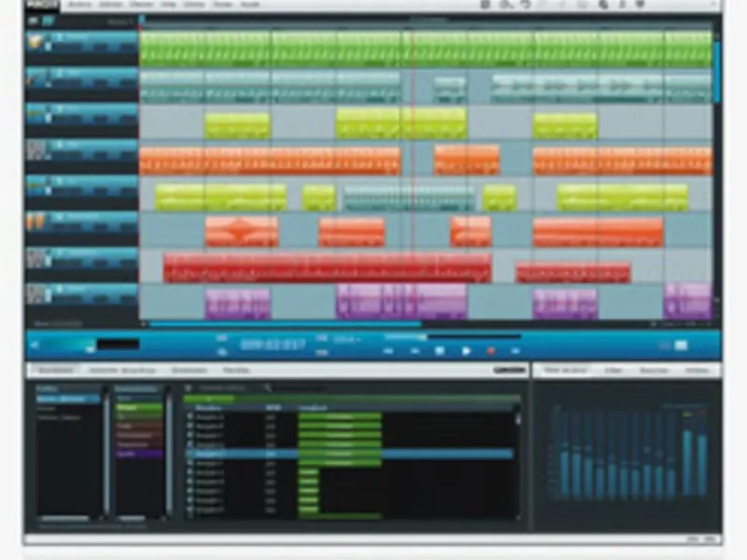747x560 pixels.
Task: Click the long red clip on track 7
Action: pyautogui.click(x=328, y=268)
